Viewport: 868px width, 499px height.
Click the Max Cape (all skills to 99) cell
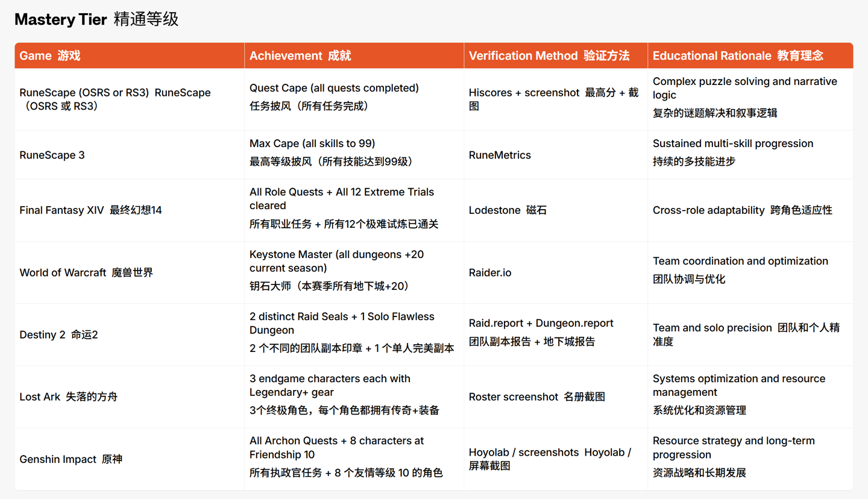(x=354, y=155)
